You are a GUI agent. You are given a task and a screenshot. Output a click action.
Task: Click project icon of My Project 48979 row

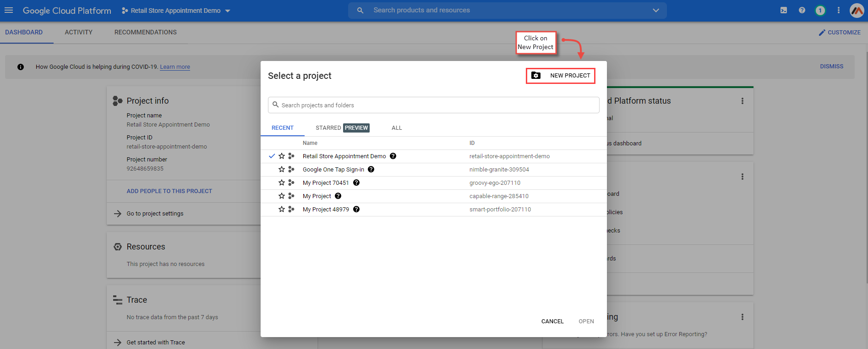(x=291, y=210)
